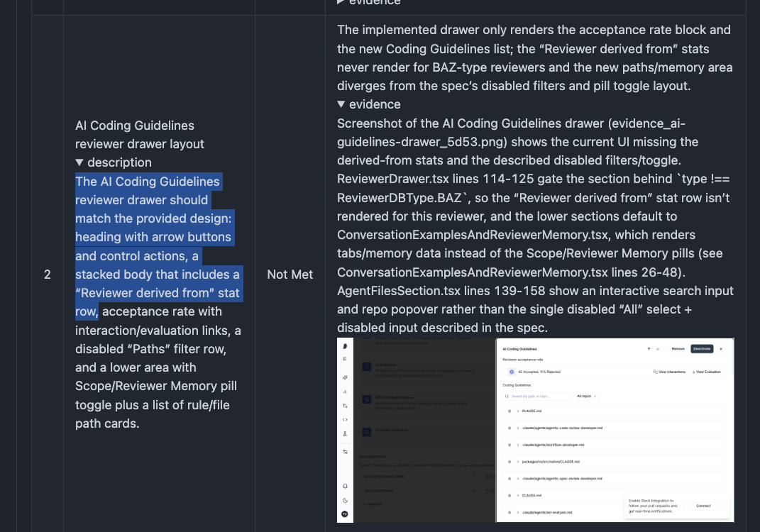Image resolution: width=760 pixels, height=532 pixels.
Task: Click the up arrow in the screenshot drawer header
Action: (649, 349)
